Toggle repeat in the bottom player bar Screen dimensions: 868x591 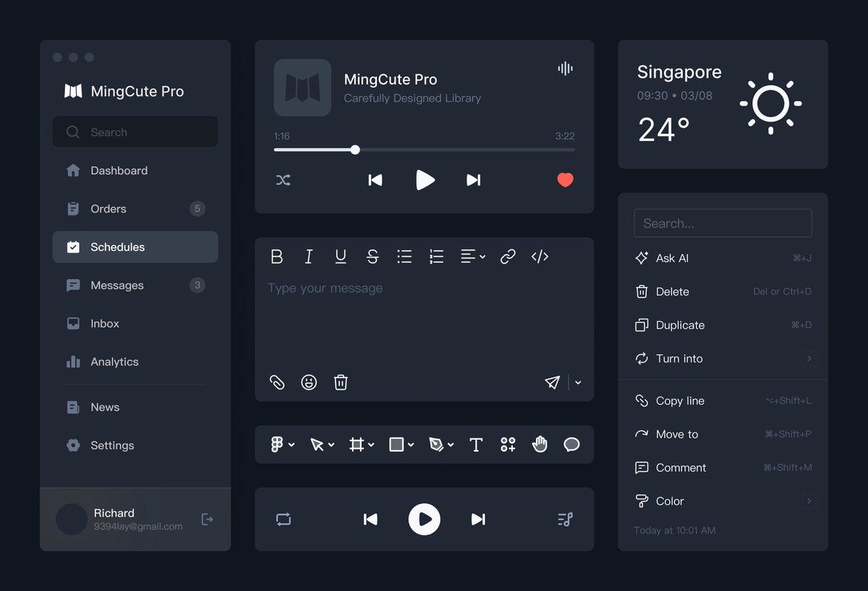point(284,519)
